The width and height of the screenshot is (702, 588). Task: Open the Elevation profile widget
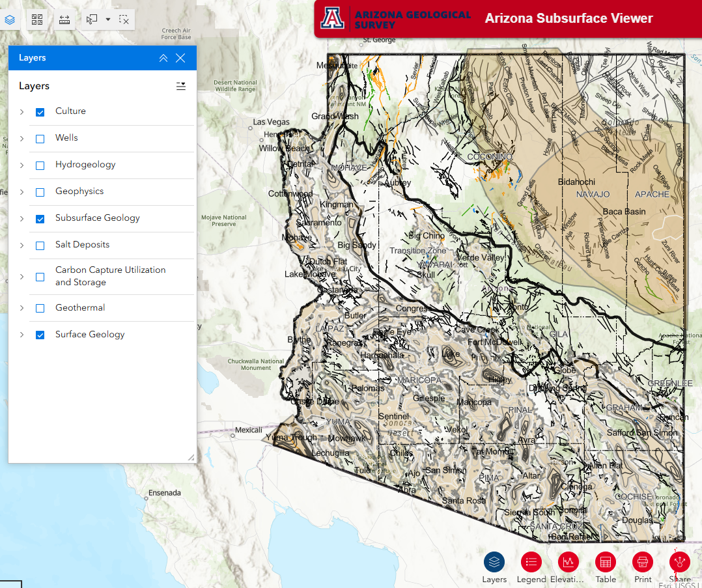pyautogui.click(x=568, y=561)
